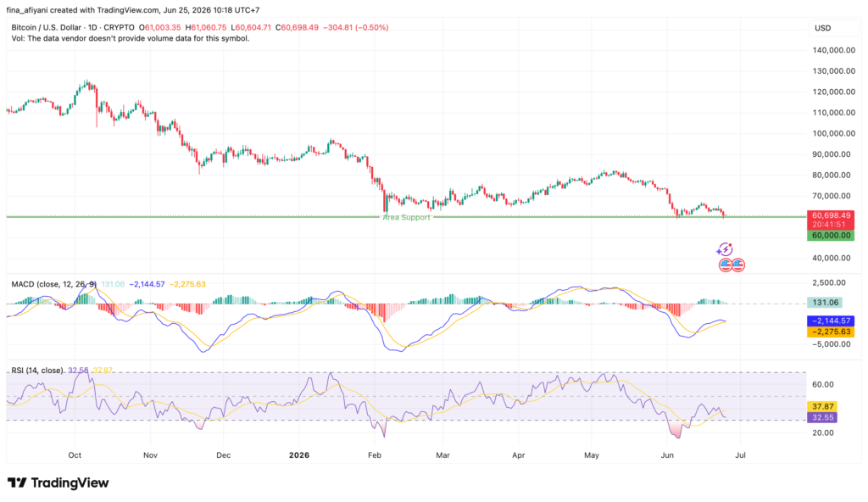Viewport: 868px width, 502px height.
Task: Click the right US flag economic event icon
Action: coord(738,265)
